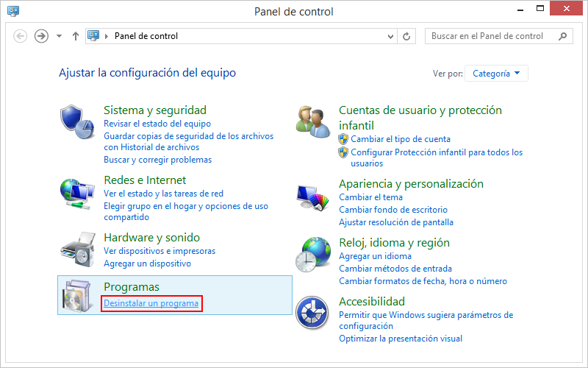Refresh the Control Panel view

click(406, 36)
